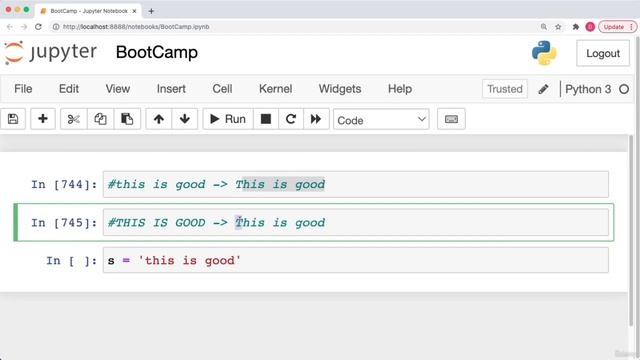Open the Chrome profile avatar
The width and height of the screenshot is (640, 360).
coord(590,27)
